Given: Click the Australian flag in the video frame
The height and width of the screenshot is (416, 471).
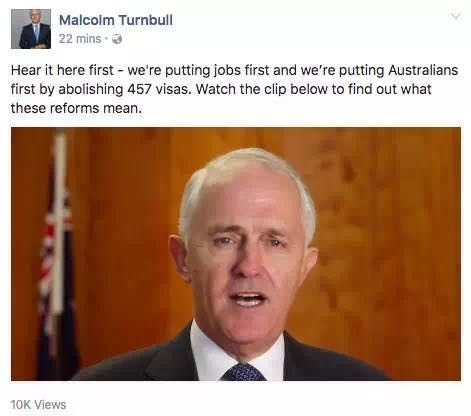Looking at the screenshot, I should [57, 267].
